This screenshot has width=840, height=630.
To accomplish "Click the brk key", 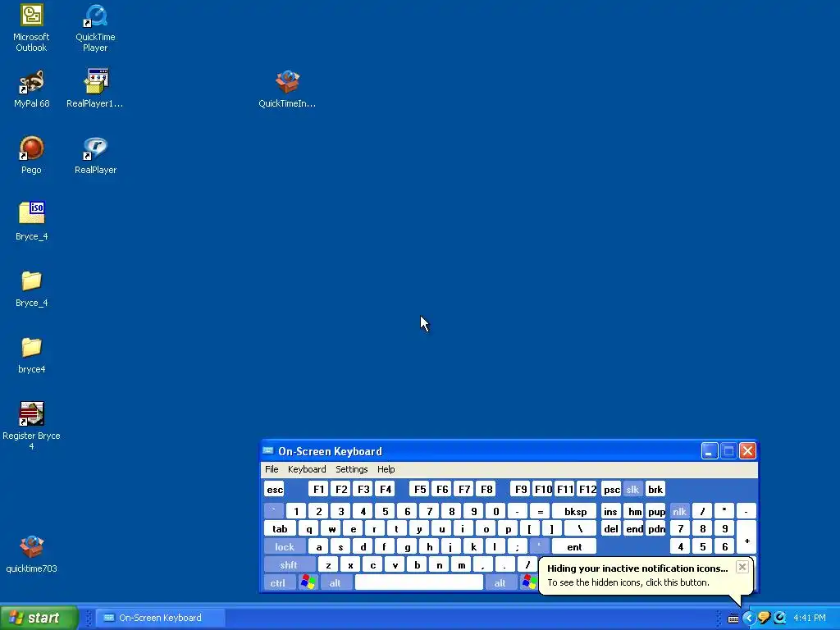I will click(655, 489).
